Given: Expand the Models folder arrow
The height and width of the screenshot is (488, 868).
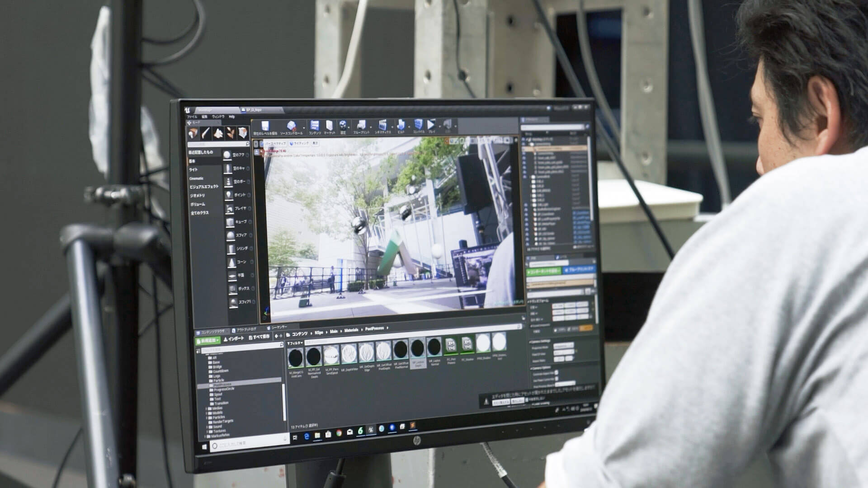Looking at the screenshot, I should (207, 413).
